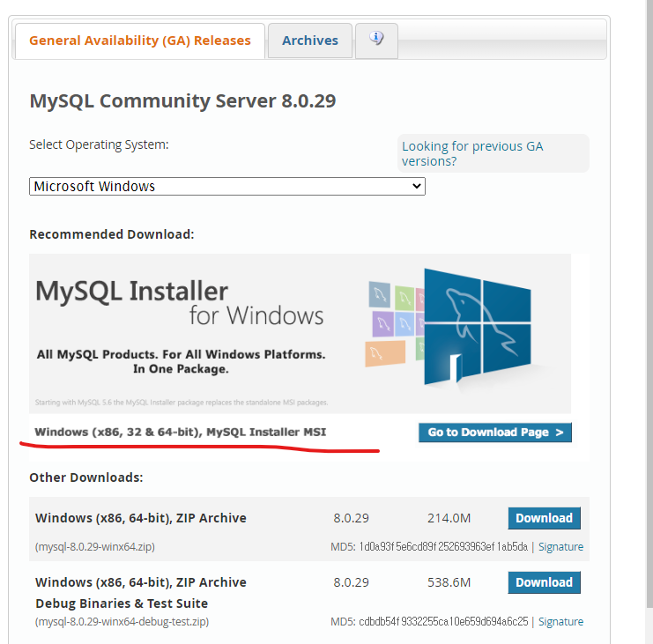The image size is (653, 644).
Task: Click the 'Other Downloads:' heading
Action: (86, 477)
